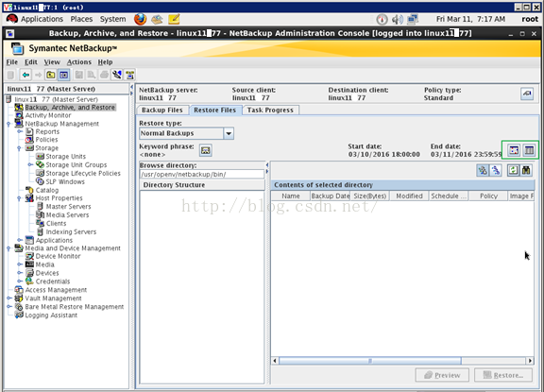Select Indexing Servers tree item

pyautogui.click(x=71, y=231)
